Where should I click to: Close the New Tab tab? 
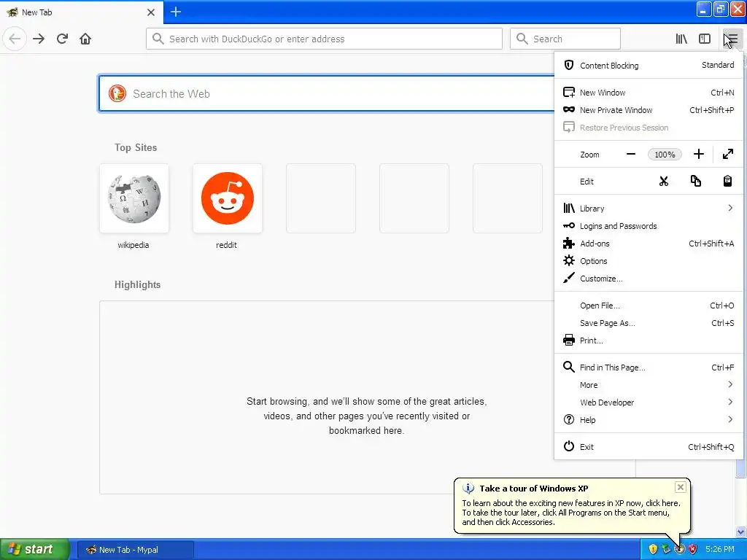click(x=150, y=12)
